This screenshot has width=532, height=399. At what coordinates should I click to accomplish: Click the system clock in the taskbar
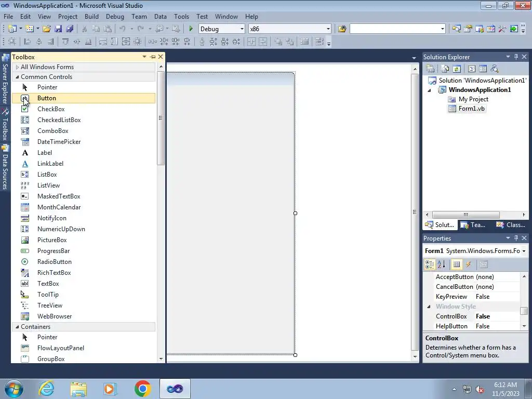(x=506, y=389)
